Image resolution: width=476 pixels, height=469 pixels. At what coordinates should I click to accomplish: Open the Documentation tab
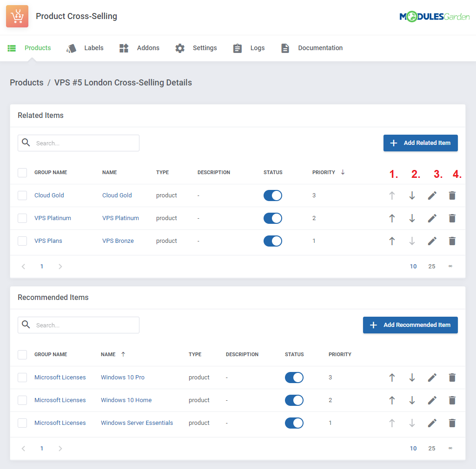(311, 48)
